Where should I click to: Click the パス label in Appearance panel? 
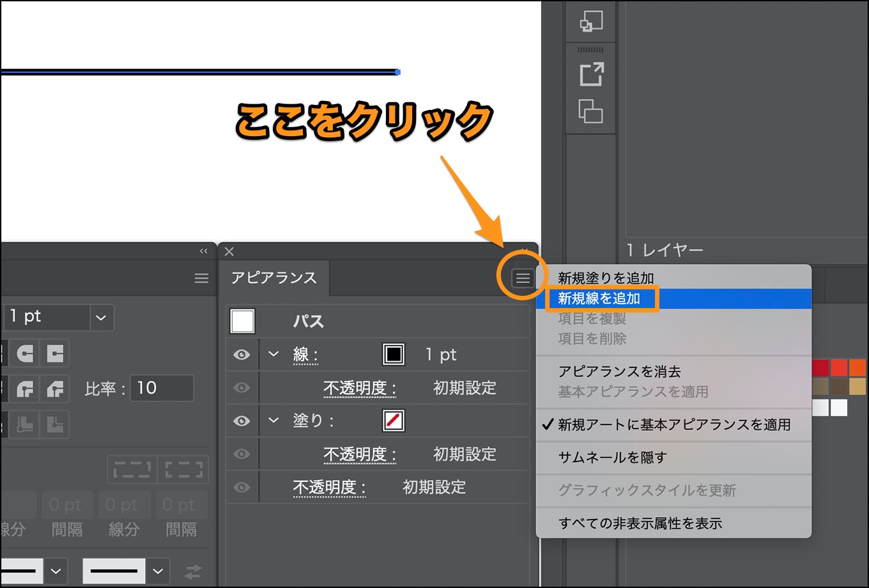coord(309,321)
